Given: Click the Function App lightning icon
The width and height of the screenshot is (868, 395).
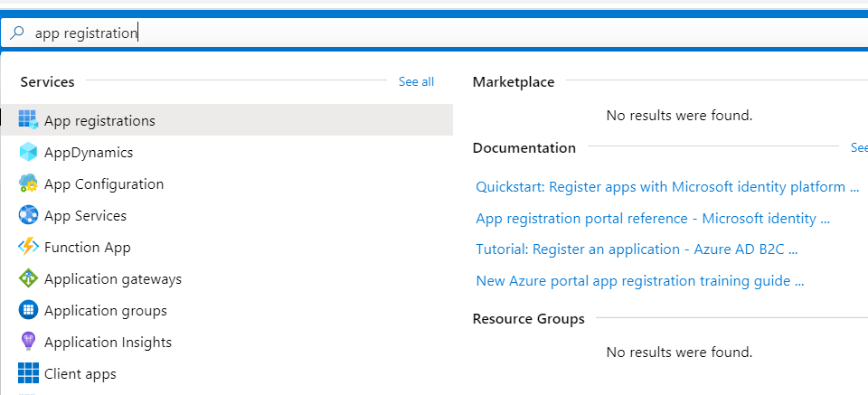Looking at the screenshot, I should (x=28, y=247).
